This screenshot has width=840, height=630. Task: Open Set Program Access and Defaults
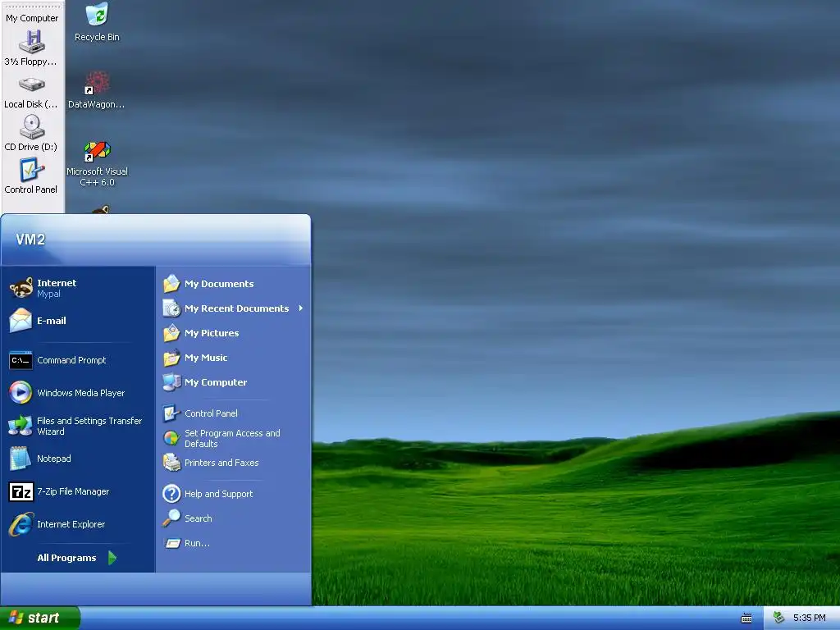[233, 438]
